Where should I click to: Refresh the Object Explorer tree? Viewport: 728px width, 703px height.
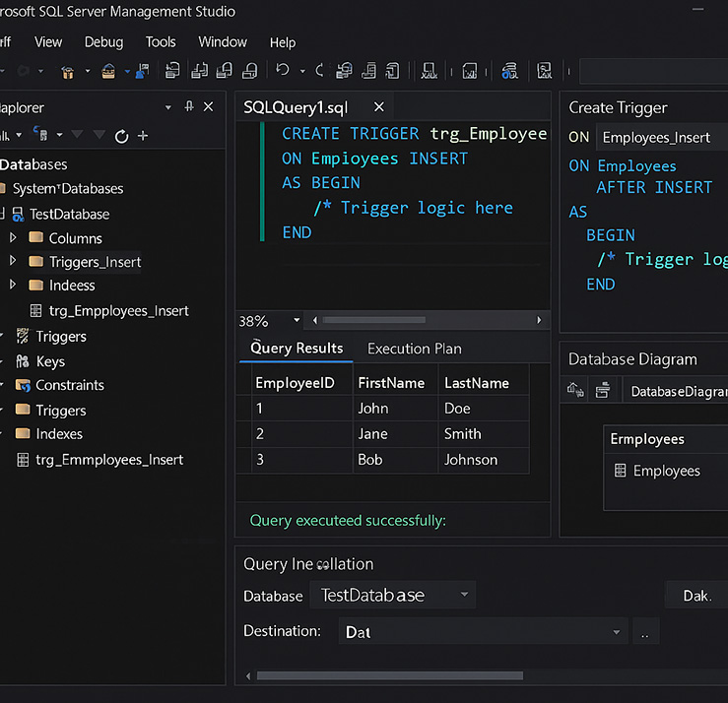click(121, 136)
